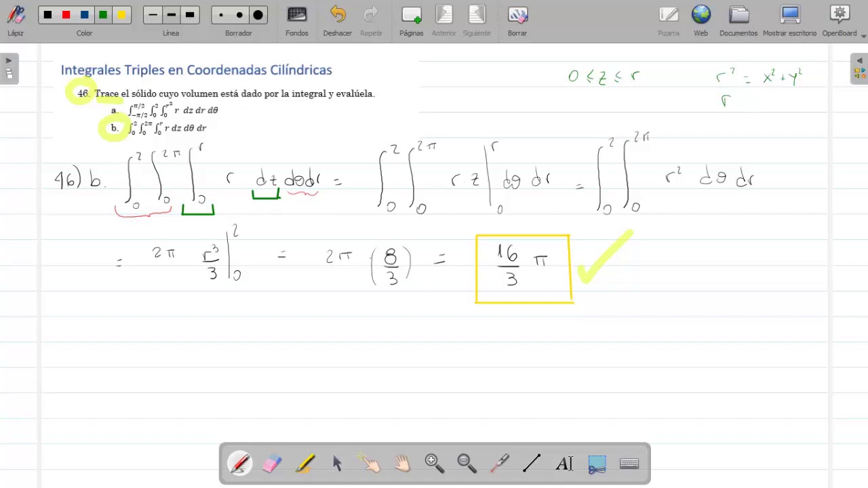Choose the capture part of screen tool

coord(597,464)
